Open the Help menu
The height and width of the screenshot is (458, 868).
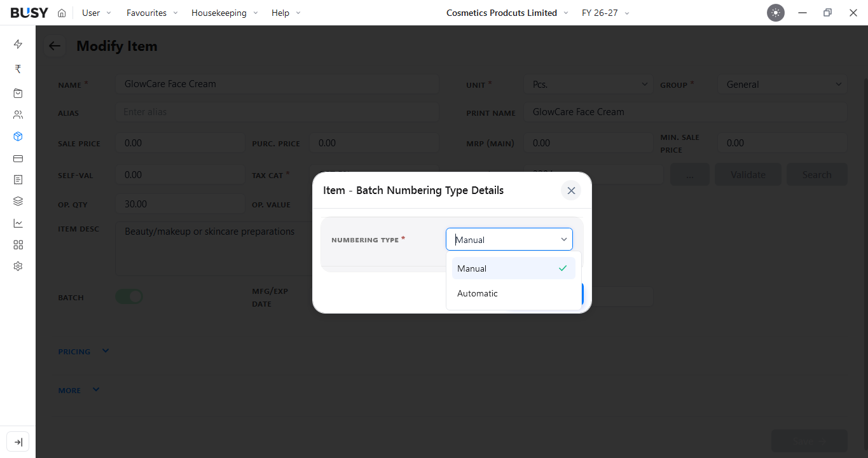[286, 13]
